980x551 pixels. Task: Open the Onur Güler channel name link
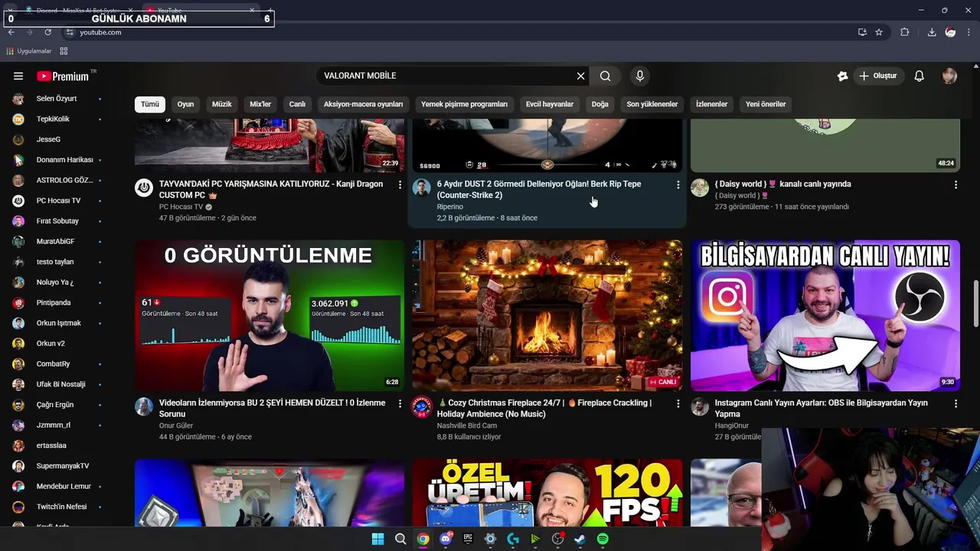click(x=176, y=425)
